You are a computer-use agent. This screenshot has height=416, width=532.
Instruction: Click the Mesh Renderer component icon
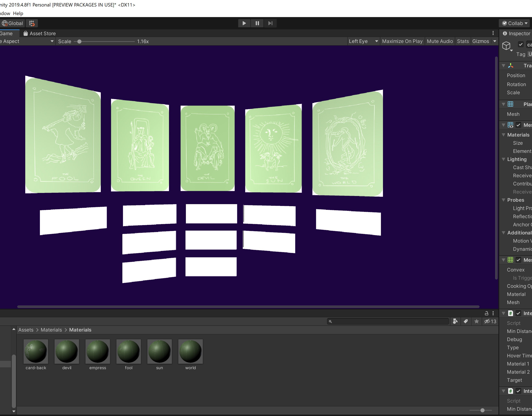coord(510,125)
